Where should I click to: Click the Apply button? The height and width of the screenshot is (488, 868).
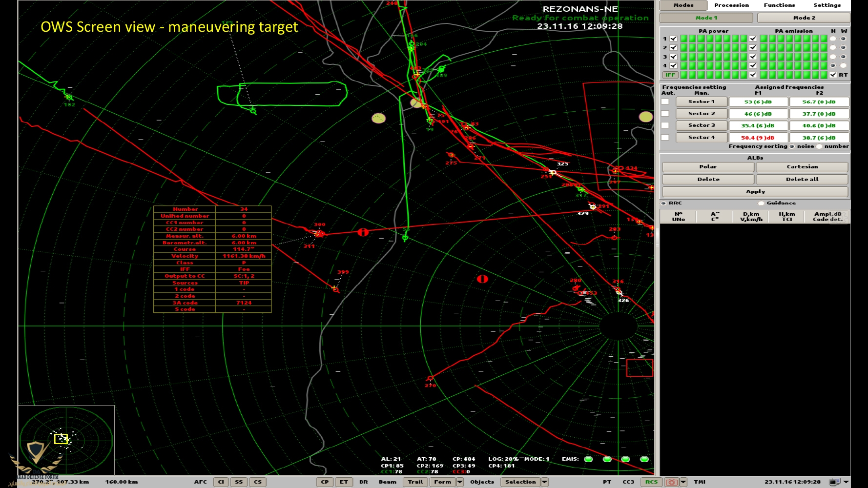point(755,192)
